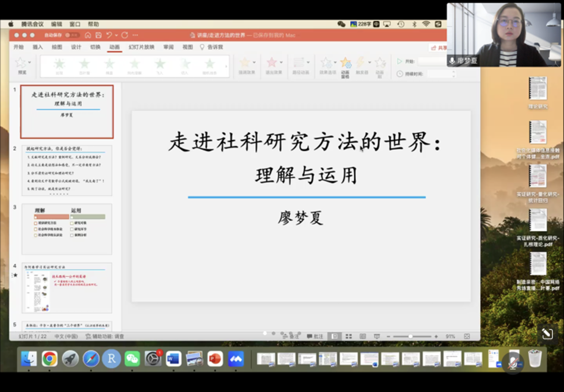Toggle Comments (批注) pane in status bar

pyautogui.click(x=315, y=337)
